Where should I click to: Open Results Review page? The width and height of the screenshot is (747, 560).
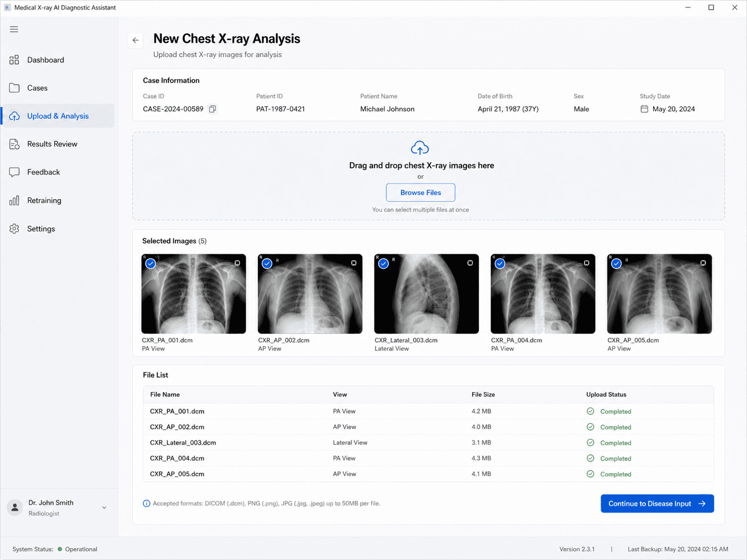[58, 144]
